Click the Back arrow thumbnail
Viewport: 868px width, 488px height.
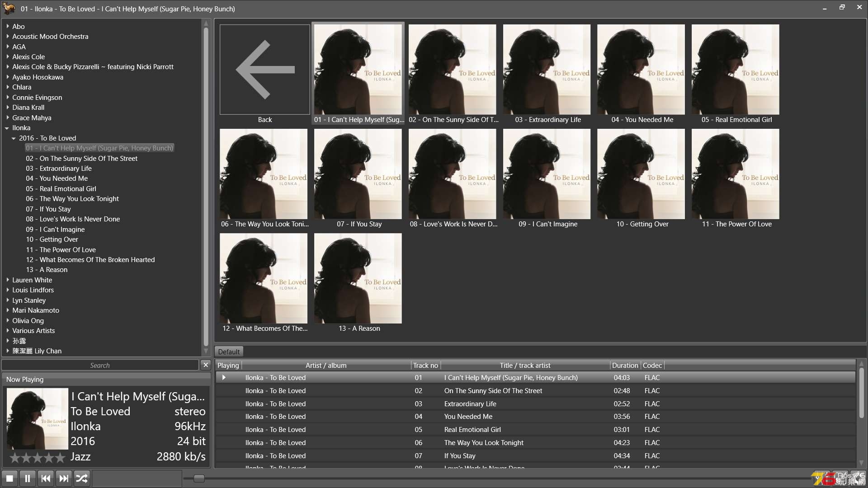(265, 69)
